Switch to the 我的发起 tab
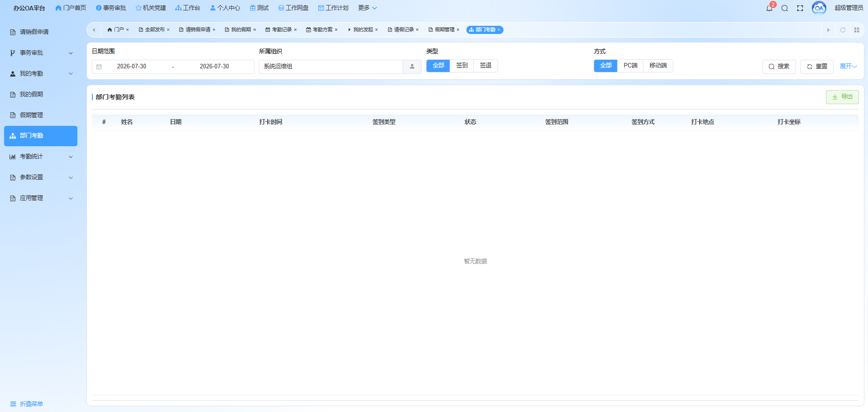This screenshot has height=412, width=868. (363, 30)
